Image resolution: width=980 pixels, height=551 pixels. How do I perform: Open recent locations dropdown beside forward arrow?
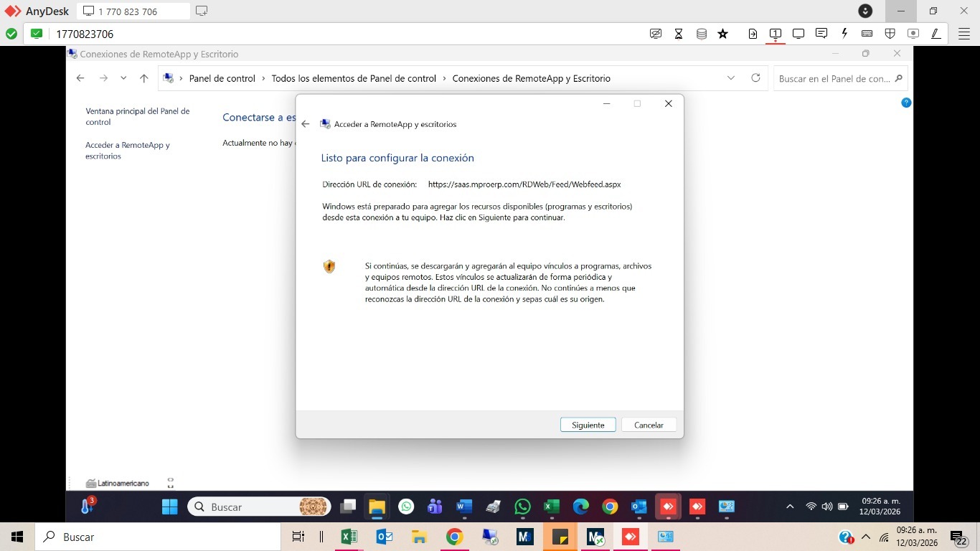(123, 78)
